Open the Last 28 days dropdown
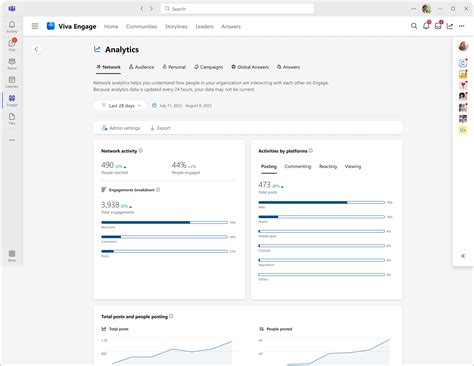 120,106
